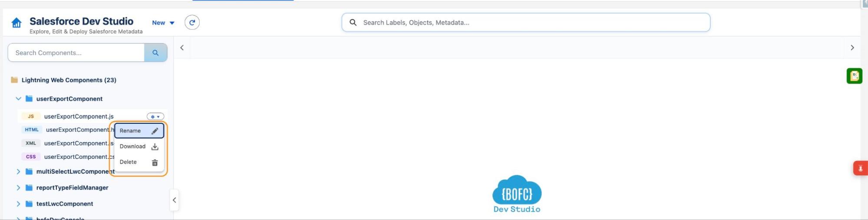Click the green notes icon on right edge
Image resolution: width=868 pixels, height=220 pixels.
tap(854, 76)
